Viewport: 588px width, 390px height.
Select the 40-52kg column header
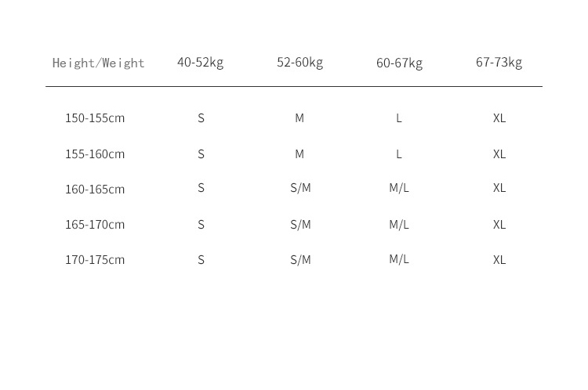(x=200, y=62)
